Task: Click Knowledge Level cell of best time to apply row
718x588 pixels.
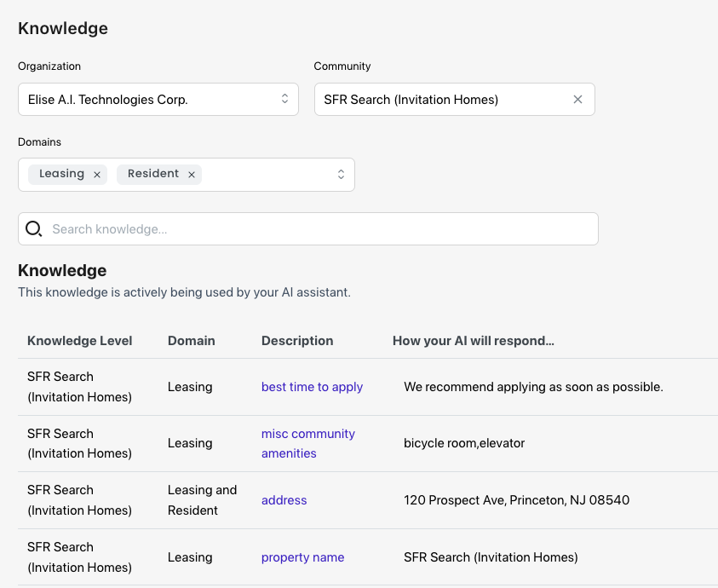Action: pos(80,387)
